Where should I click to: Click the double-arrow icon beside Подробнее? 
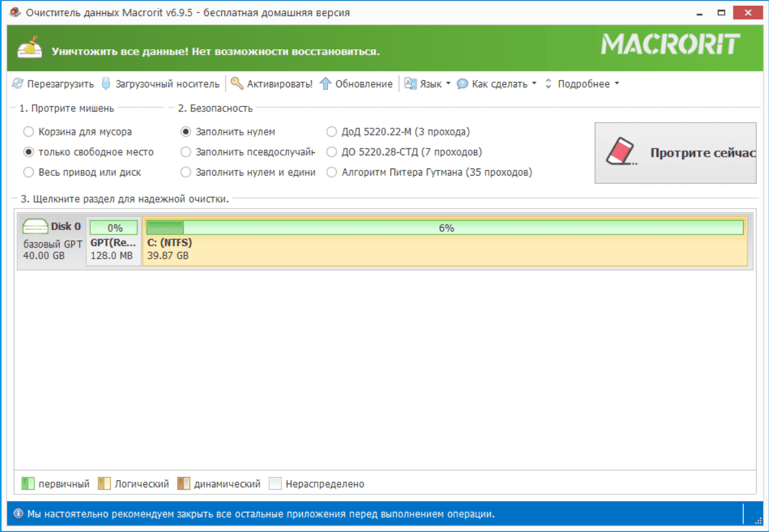click(x=549, y=84)
